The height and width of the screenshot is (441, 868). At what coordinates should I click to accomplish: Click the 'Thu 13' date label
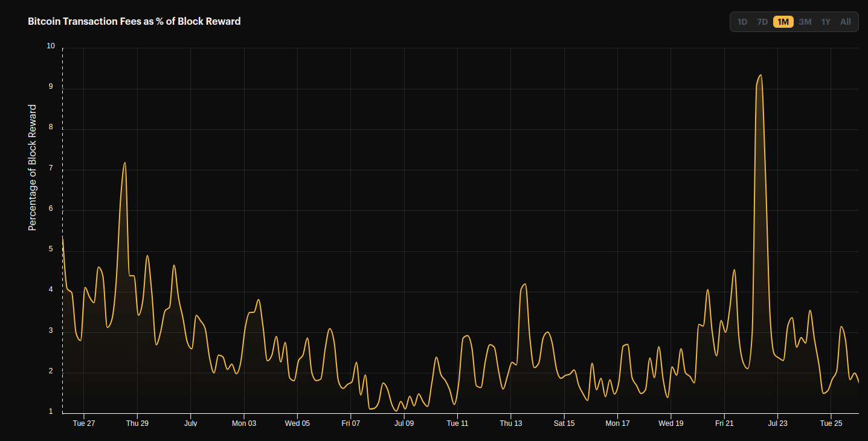(x=511, y=423)
